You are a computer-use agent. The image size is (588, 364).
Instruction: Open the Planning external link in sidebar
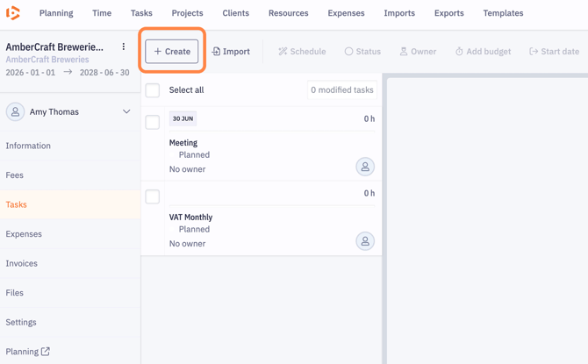[x=28, y=352]
